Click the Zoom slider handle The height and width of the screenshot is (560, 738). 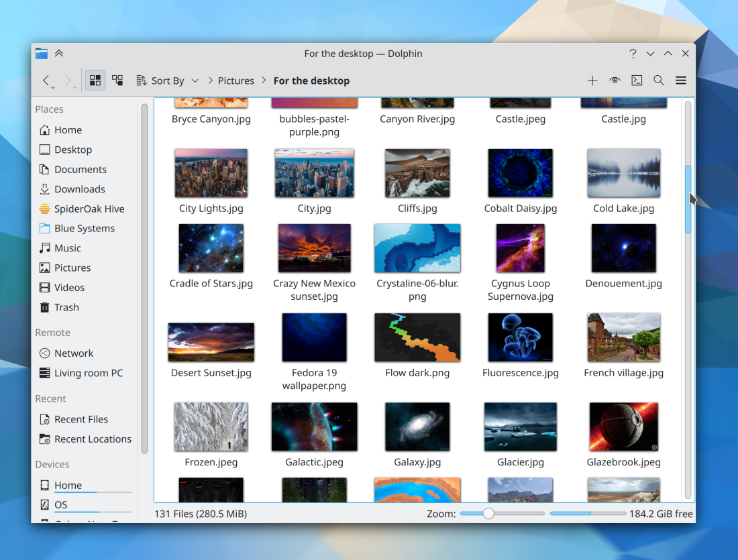pos(488,514)
